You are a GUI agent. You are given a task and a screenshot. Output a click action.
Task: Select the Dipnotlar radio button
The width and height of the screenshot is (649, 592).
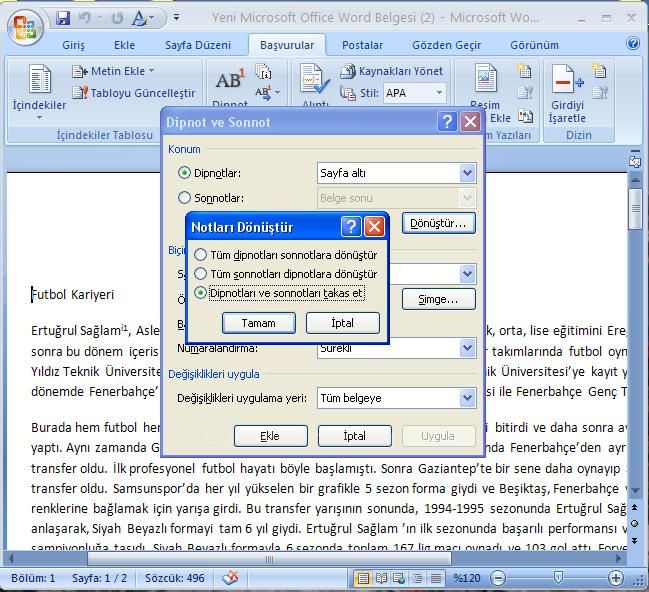[184, 173]
